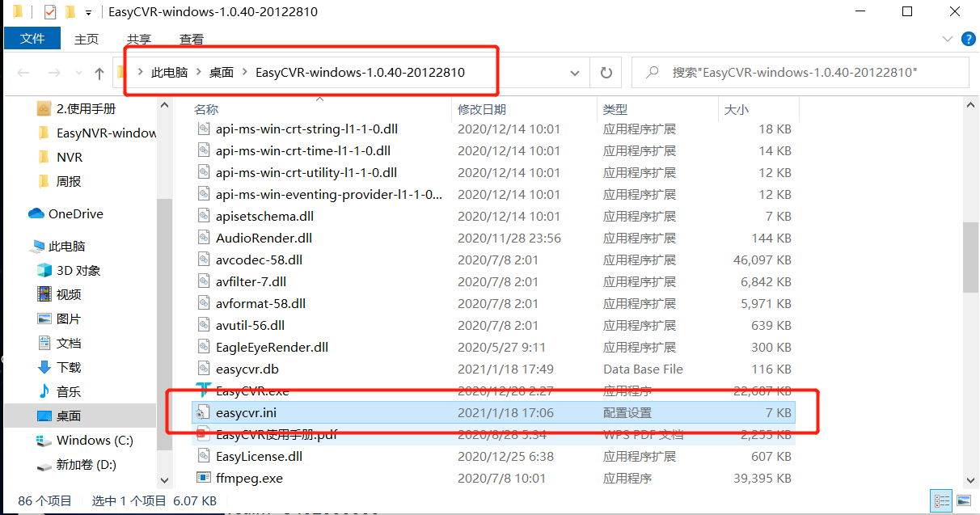Screen dimensions: 980x515
Task: Click the easycvr.ini settings file icon
Action: (204, 412)
